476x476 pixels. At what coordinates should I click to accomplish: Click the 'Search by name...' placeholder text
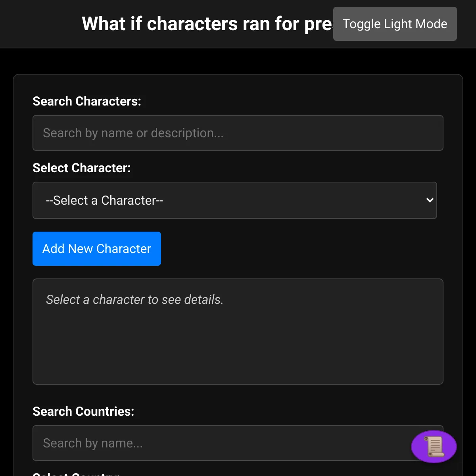(93, 443)
